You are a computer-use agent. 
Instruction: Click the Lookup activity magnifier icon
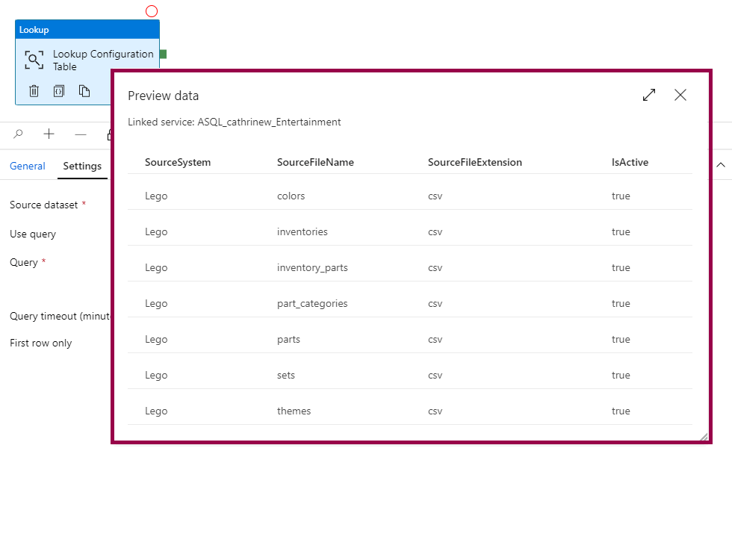[34, 60]
